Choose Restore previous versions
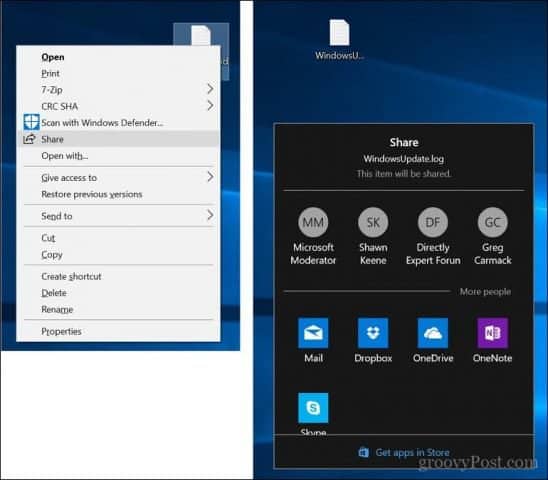 click(118, 194)
